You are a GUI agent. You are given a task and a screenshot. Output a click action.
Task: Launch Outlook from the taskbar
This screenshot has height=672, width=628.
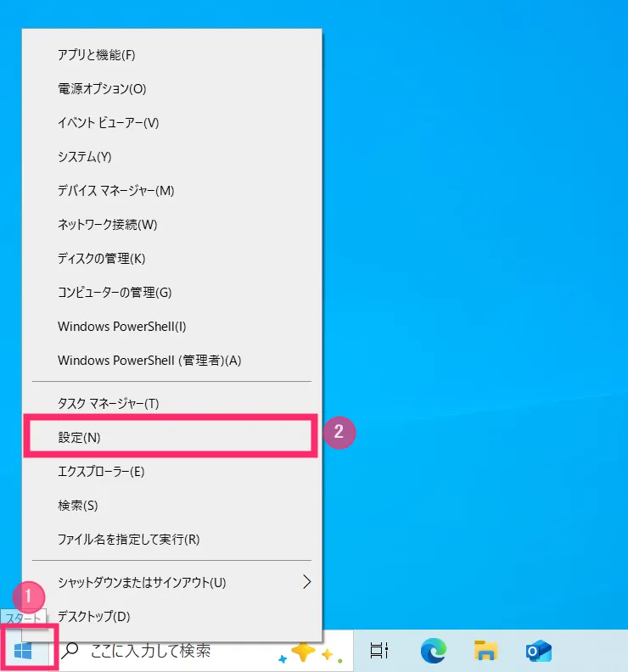pos(538,651)
